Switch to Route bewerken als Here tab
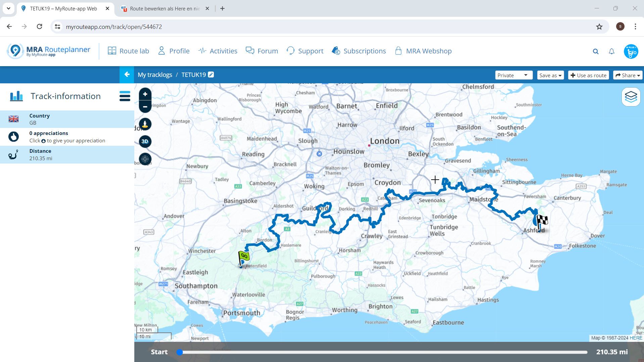Image resolution: width=644 pixels, height=362 pixels. click(165, 9)
